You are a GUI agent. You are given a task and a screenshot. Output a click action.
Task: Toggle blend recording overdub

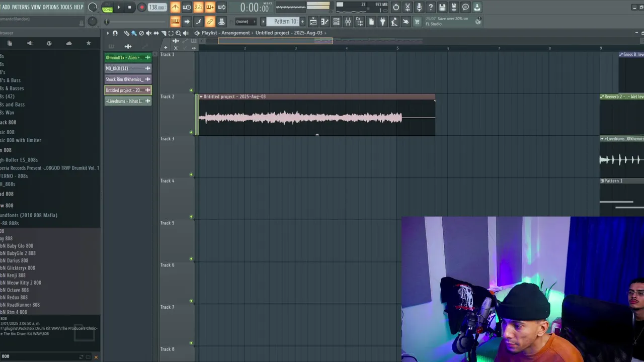click(x=210, y=7)
